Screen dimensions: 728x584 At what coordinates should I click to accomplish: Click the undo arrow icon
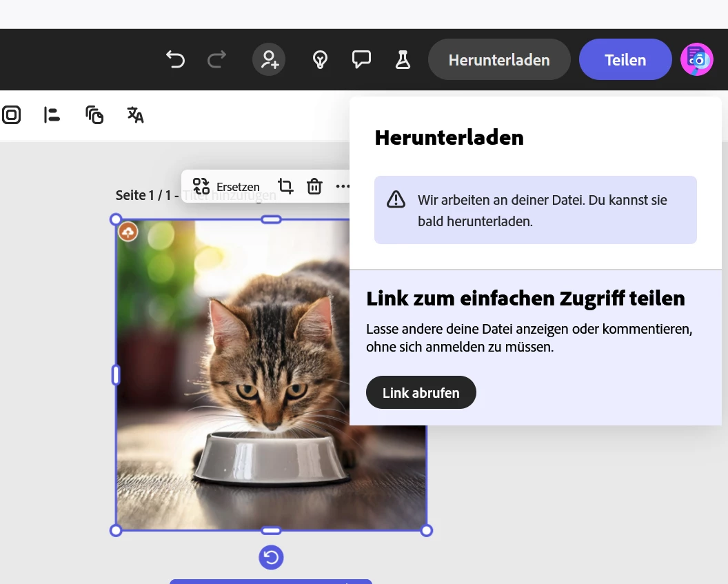pyautogui.click(x=176, y=60)
